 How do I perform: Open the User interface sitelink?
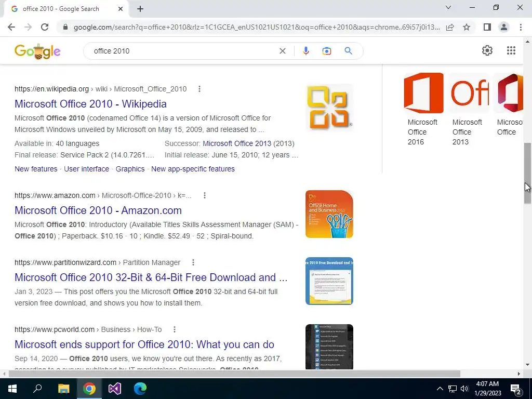click(x=87, y=169)
